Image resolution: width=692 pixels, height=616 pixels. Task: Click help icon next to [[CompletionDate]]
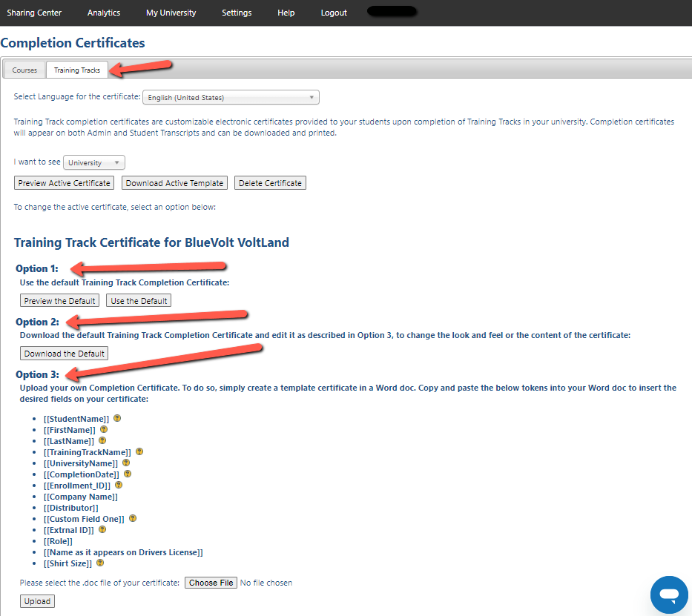[x=127, y=474]
